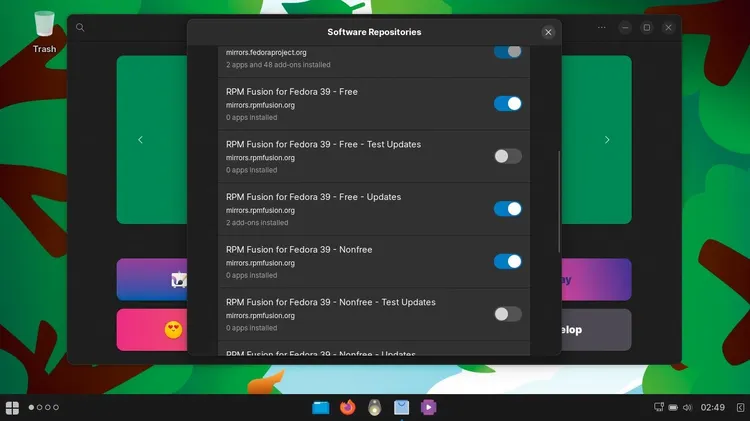This screenshot has width=750, height=421.
Task: Click the search icon in Software window
Action: click(80, 27)
